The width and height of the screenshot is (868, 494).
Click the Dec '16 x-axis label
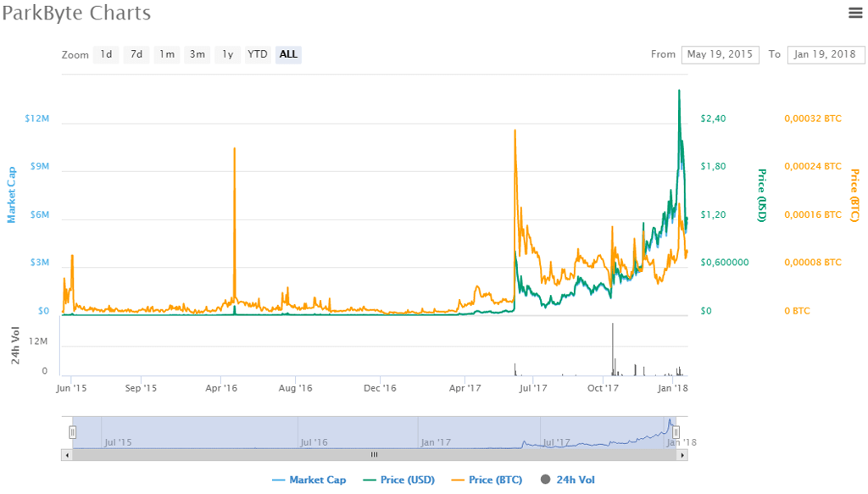pyautogui.click(x=380, y=388)
